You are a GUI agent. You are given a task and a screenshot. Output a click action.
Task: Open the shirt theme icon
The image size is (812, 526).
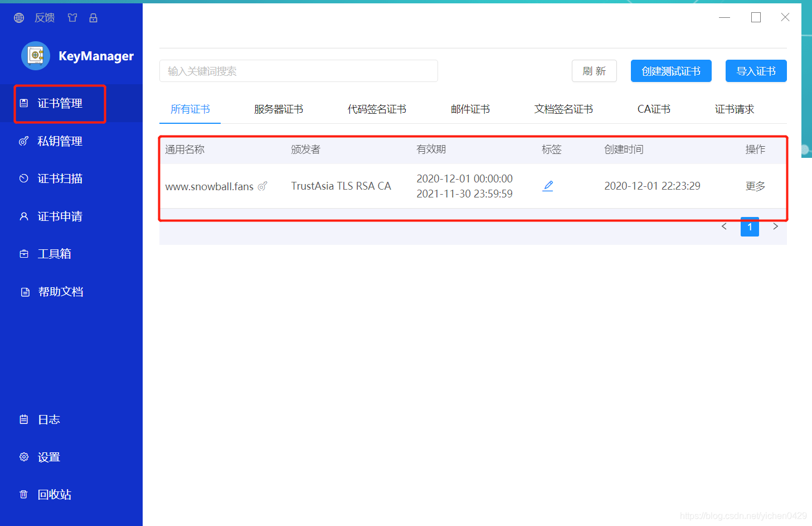coord(72,18)
